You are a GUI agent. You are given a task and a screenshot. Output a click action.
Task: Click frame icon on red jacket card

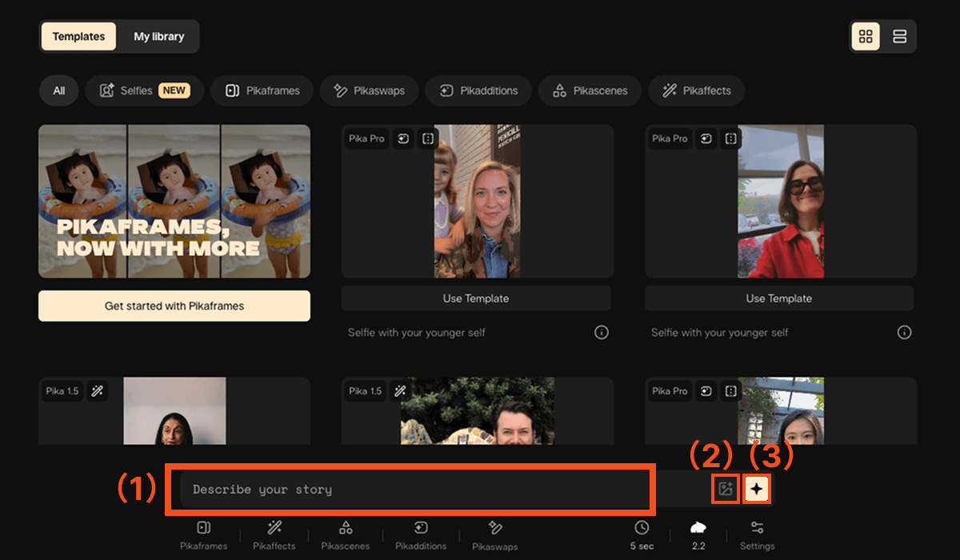point(731,138)
